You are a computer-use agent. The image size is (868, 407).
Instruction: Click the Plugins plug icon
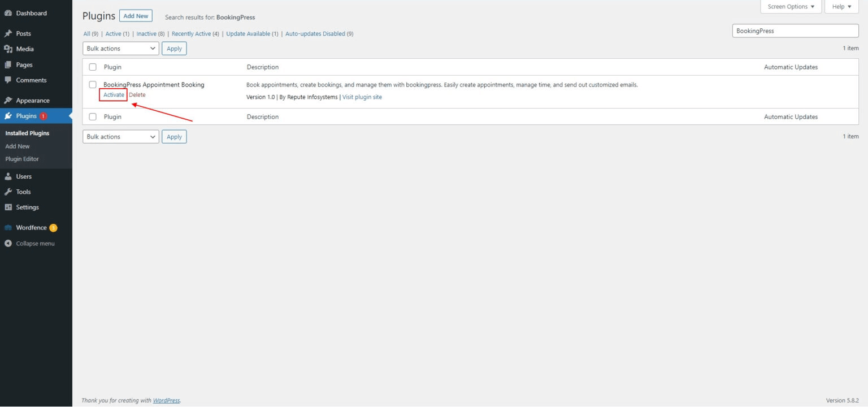pos(8,116)
